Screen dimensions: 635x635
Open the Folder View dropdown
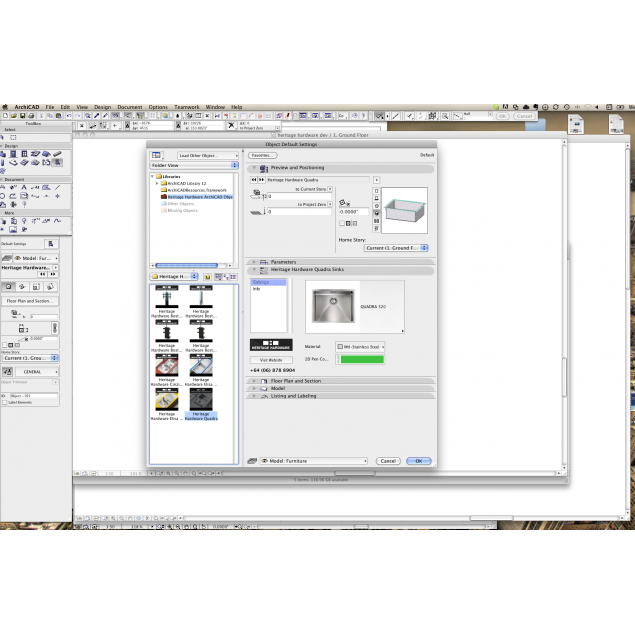tap(194, 165)
